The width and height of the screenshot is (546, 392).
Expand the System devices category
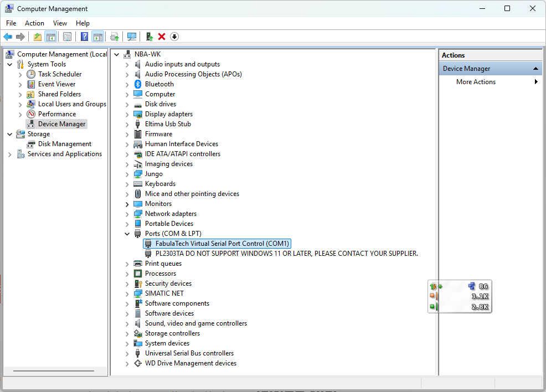(x=127, y=344)
